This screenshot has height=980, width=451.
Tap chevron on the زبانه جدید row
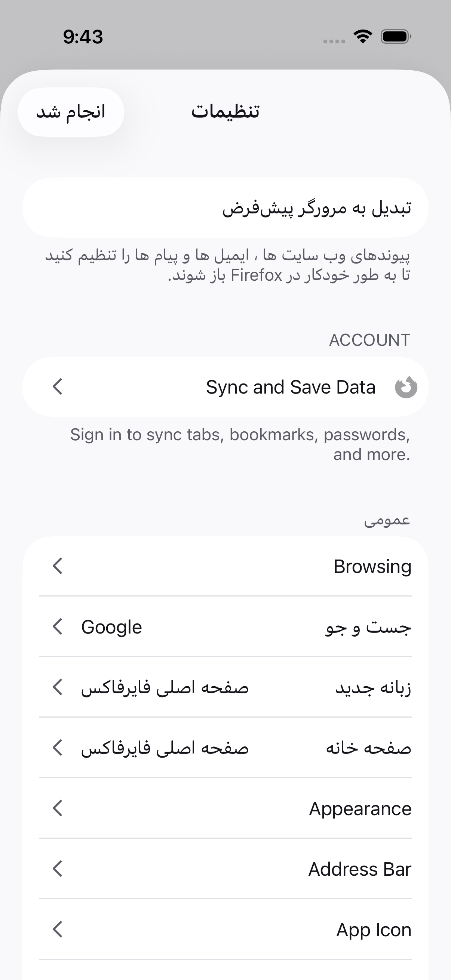(57, 687)
